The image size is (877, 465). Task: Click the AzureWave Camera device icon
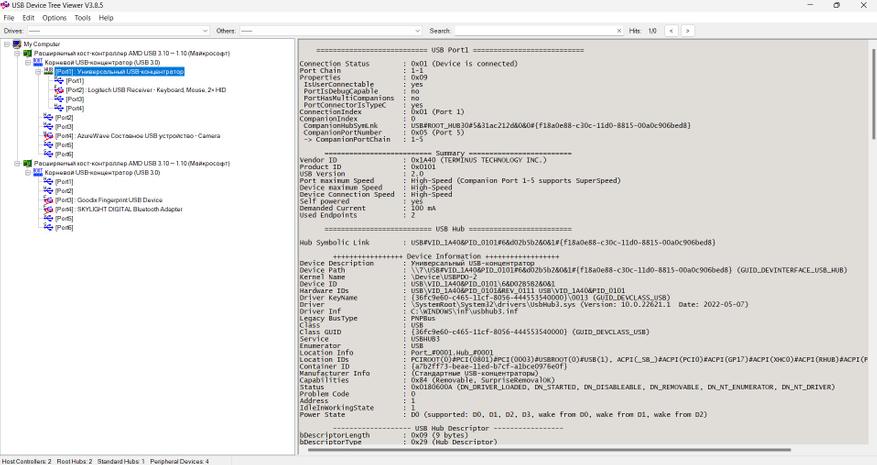point(49,136)
